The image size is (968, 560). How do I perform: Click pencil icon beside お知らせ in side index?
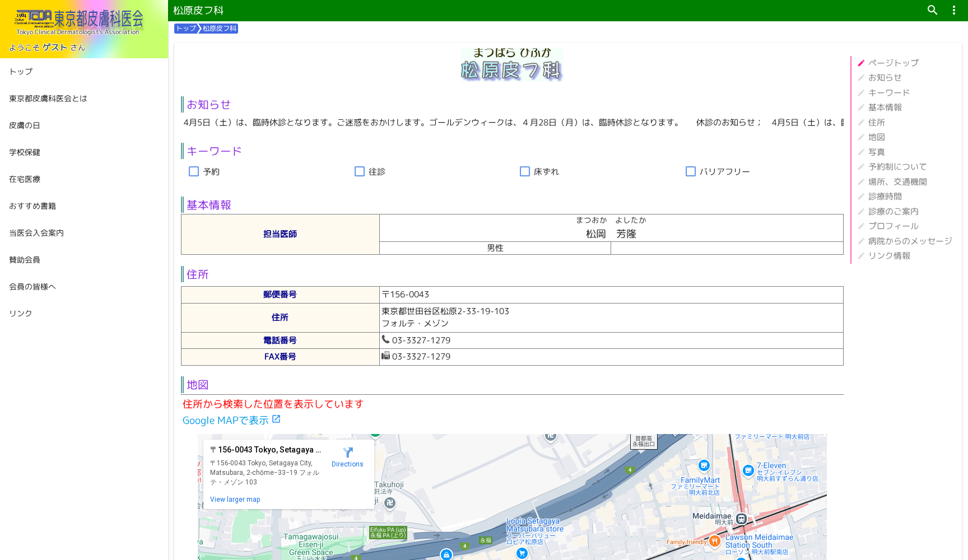[x=861, y=78]
